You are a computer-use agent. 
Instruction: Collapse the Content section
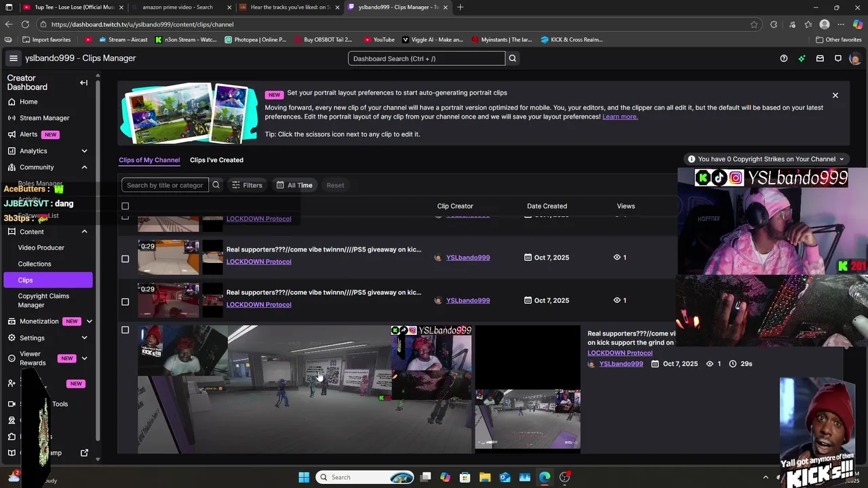point(84,232)
